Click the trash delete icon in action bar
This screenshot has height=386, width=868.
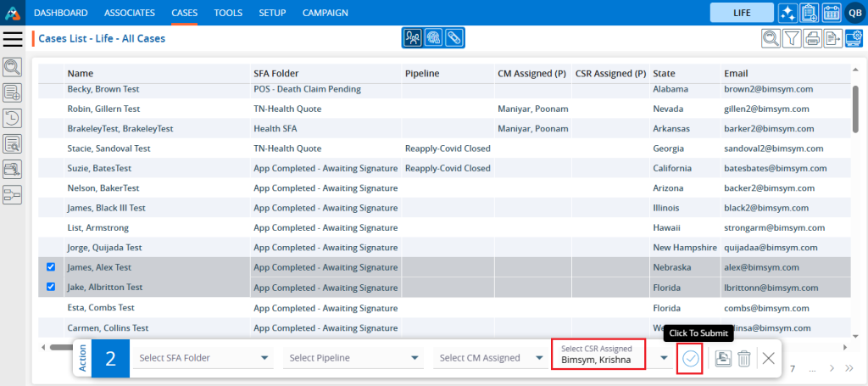coord(743,358)
